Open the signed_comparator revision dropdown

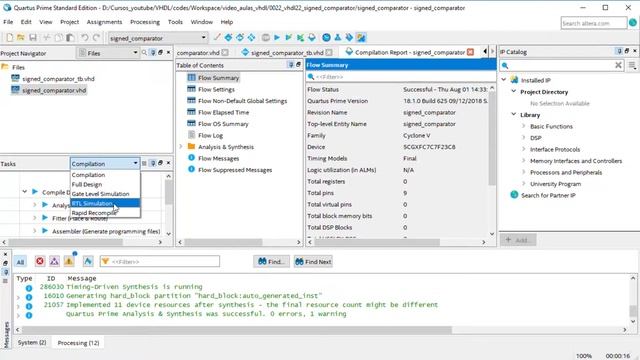pos(158,38)
